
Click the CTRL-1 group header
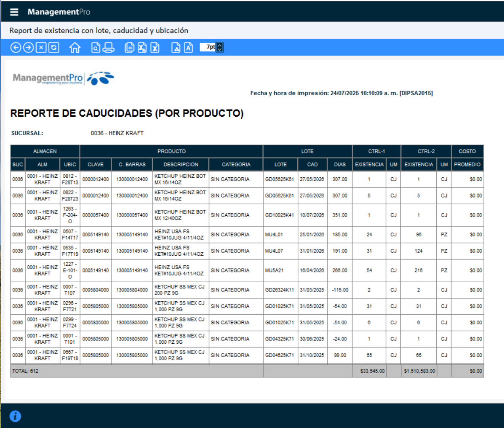pos(376,152)
